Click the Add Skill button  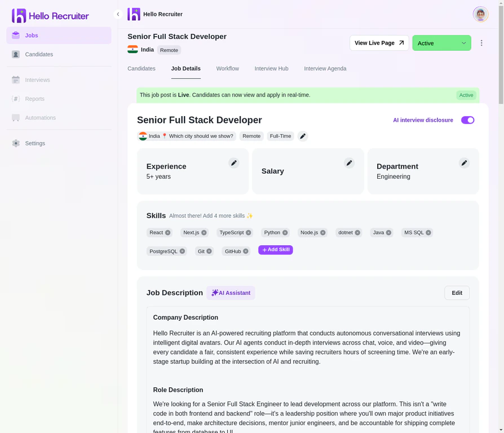coord(276,250)
